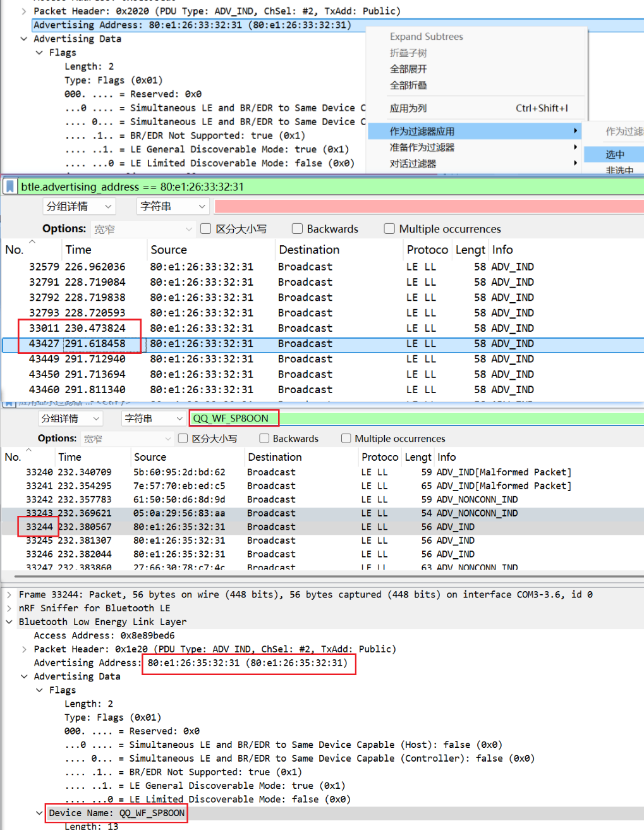Tick Backwards checkbox under the pink search field
This screenshot has height=830, width=644.
click(x=297, y=229)
